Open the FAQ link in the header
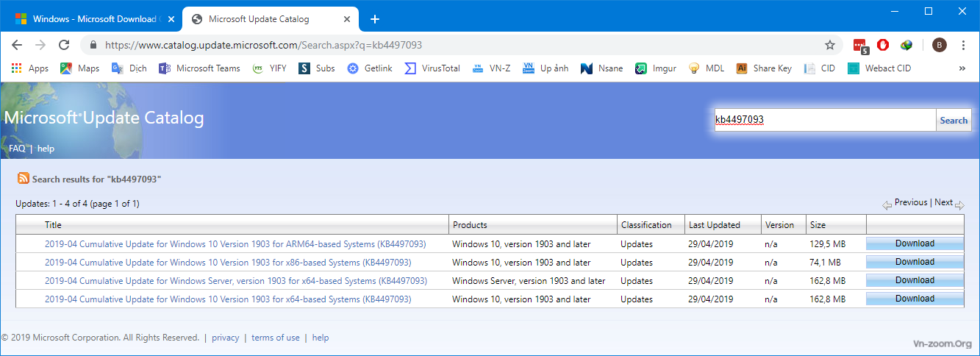This screenshot has height=356, width=980. point(17,149)
